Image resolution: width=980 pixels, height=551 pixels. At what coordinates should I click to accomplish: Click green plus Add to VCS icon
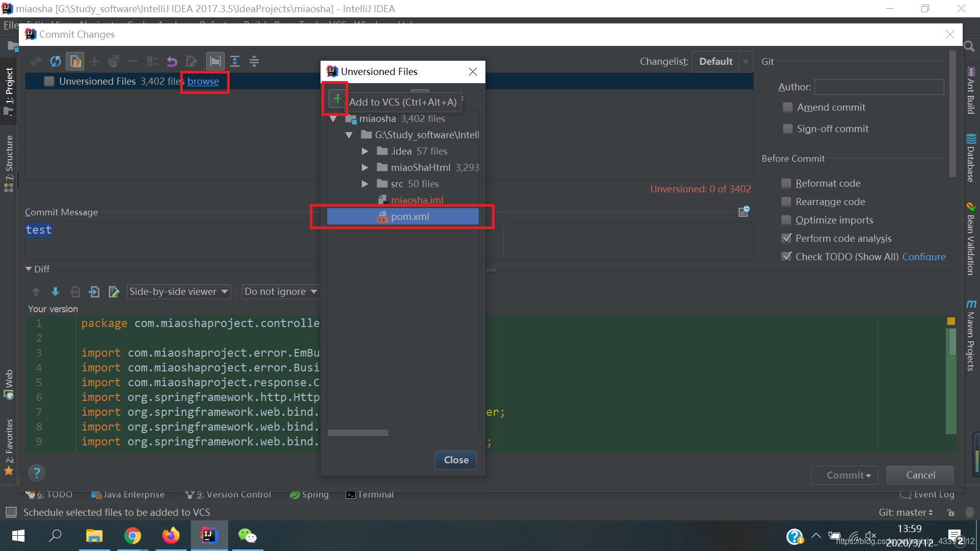point(337,98)
